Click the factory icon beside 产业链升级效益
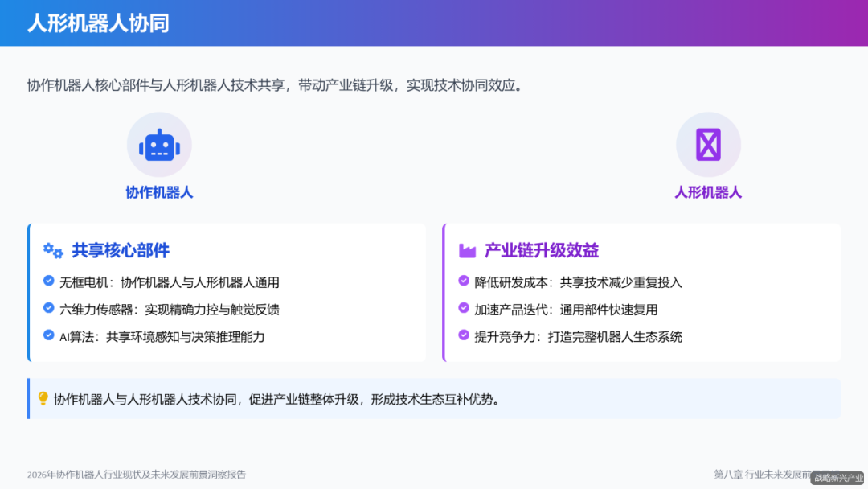This screenshot has height=489, width=868. [467, 250]
